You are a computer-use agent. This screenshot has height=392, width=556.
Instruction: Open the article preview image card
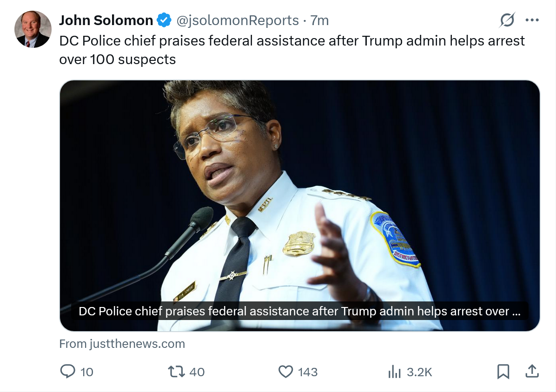tap(300, 206)
